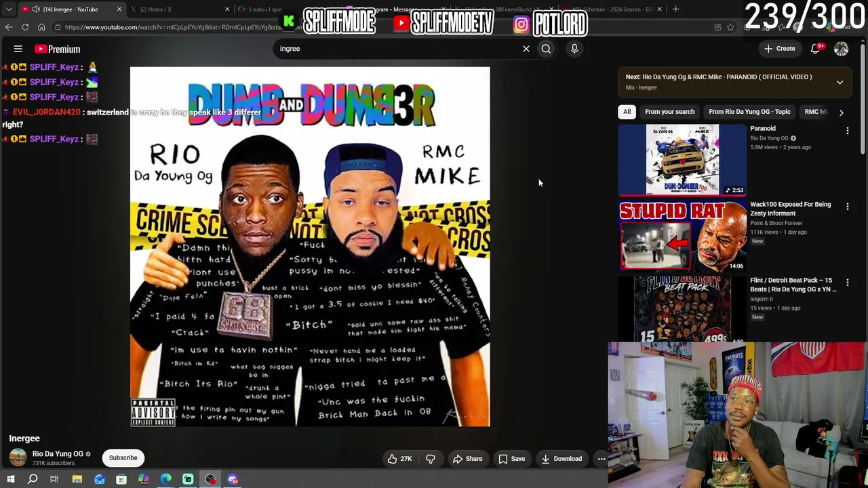Run search with the magnifier button
The height and width of the screenshot is (488, 868).
546,49
